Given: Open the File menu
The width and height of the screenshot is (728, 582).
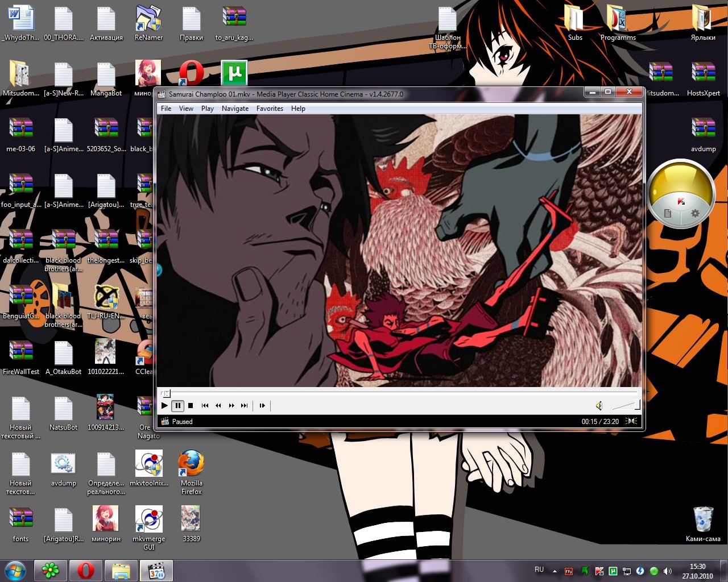Looking at the screenshot, I should click(166, 109).
